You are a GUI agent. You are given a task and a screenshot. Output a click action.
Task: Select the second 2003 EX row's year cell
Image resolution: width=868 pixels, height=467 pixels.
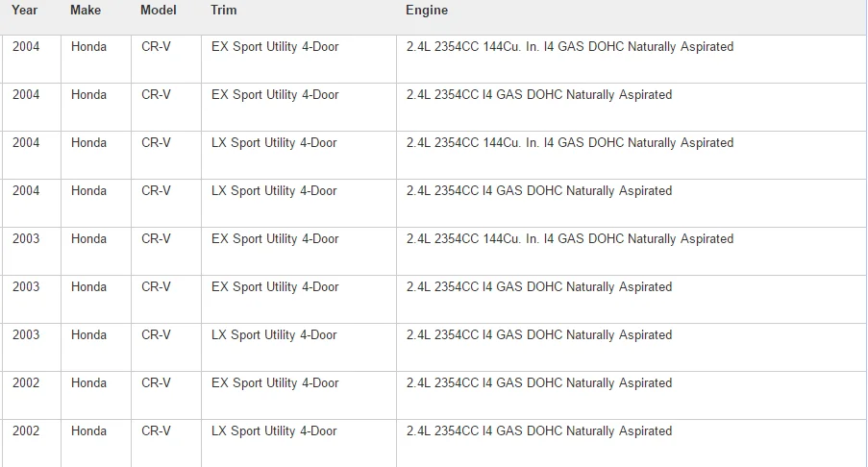click(x=31, y=300)
